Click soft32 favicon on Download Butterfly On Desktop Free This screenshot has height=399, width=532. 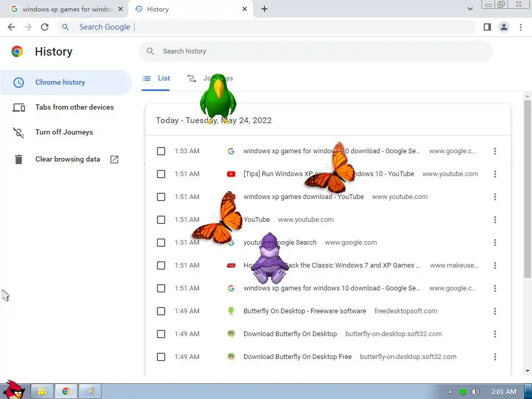[231, 357]
